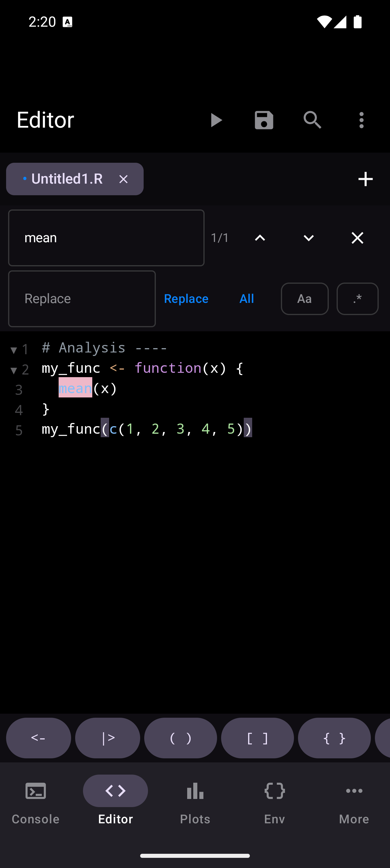Go to the previous search match
Screen dimensions: 390x868
tap(260, 238)
